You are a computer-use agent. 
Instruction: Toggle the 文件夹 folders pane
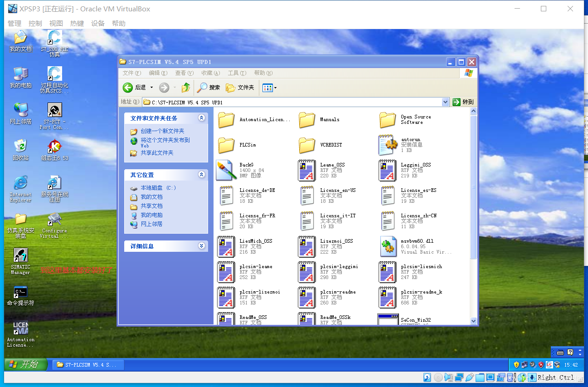coord(240,88)
